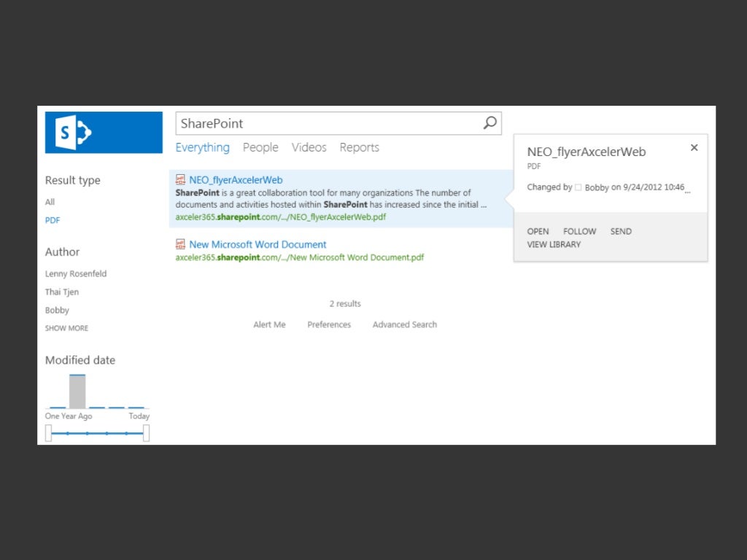Follow the New Microsoft Word Document.pdf URL
The width and height of the screenshot is (747, 560).
pos(300,257)
